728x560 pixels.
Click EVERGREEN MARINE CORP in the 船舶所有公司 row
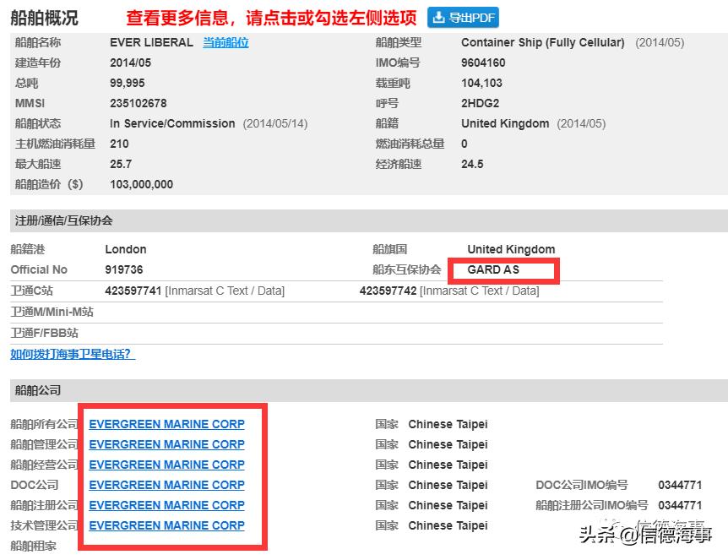point(167,424)
